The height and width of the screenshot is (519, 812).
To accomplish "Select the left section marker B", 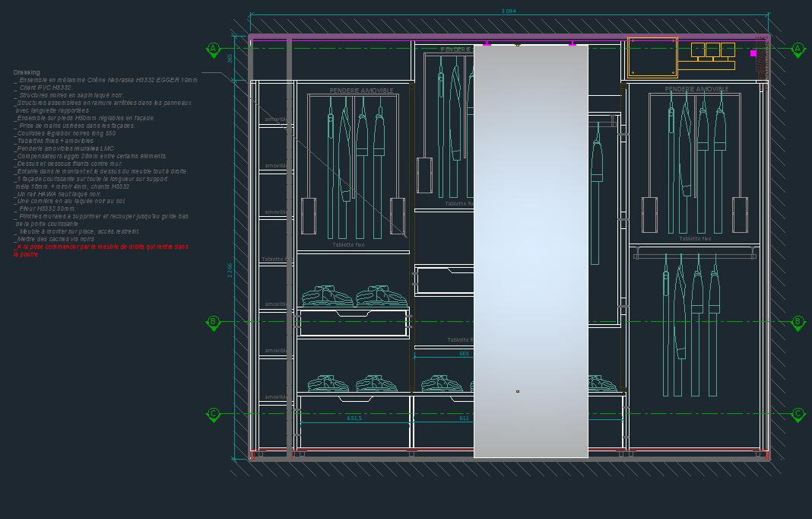I will click(x=214, y=322).
